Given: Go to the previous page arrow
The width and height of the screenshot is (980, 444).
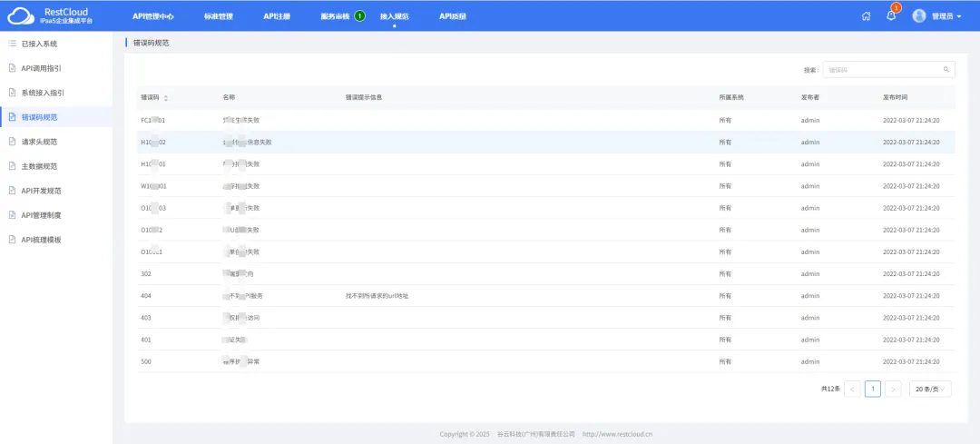Looking at the screenshot, I should (852, 389).
